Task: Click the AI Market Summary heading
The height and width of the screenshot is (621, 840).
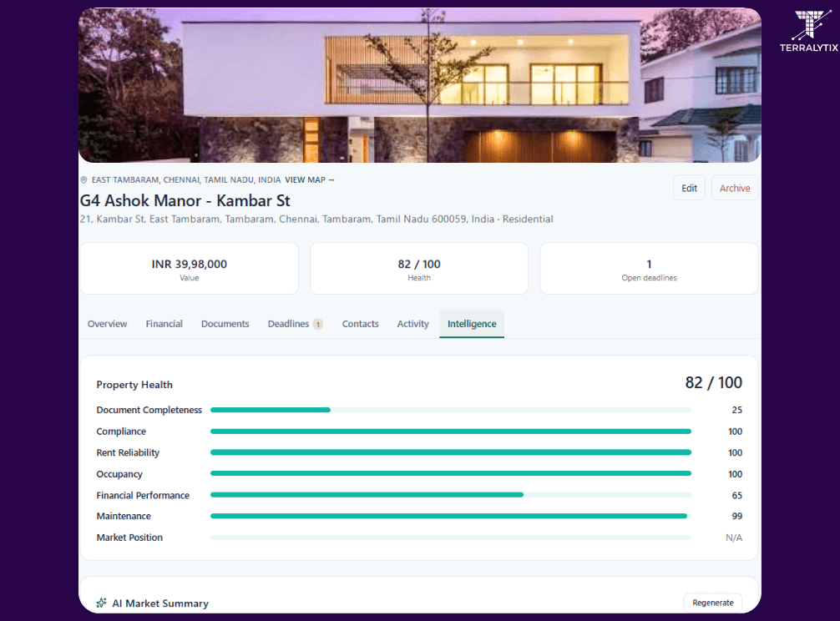Action: click(x=160, y=603)
